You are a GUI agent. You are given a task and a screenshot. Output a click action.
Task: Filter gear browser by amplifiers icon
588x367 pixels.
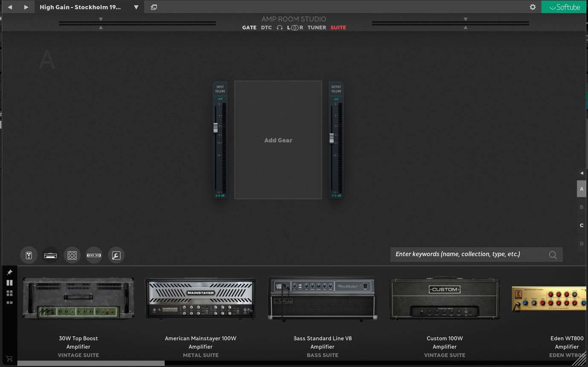[50, 255]
